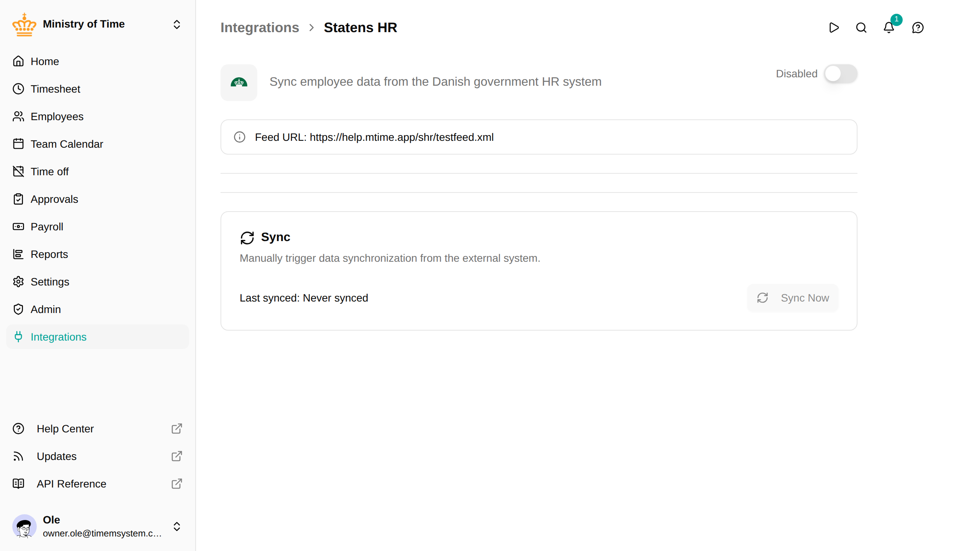Click the Payroll banknote icon

point(18,227)
